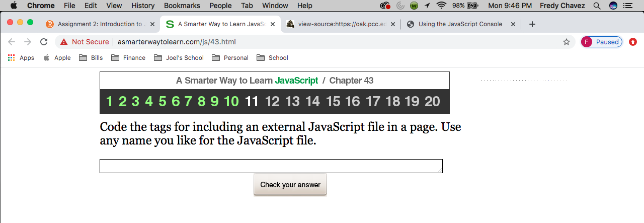Open a new tab with the plus icon
Viewport: 644px width, 223px height.
coord(532,24)
